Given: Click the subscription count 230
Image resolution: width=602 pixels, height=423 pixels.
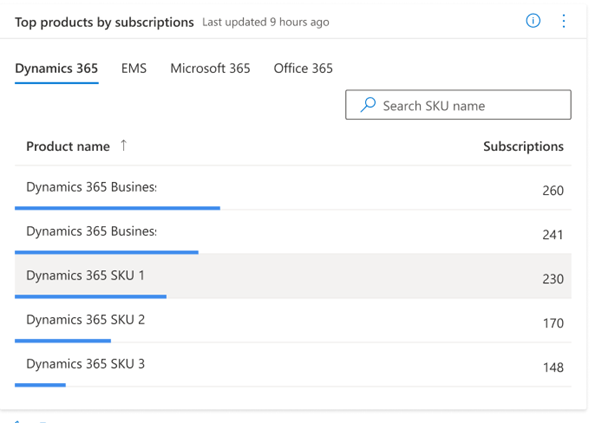Looking at the screenshot, I should pyautogui.click(x=552, y=279).
